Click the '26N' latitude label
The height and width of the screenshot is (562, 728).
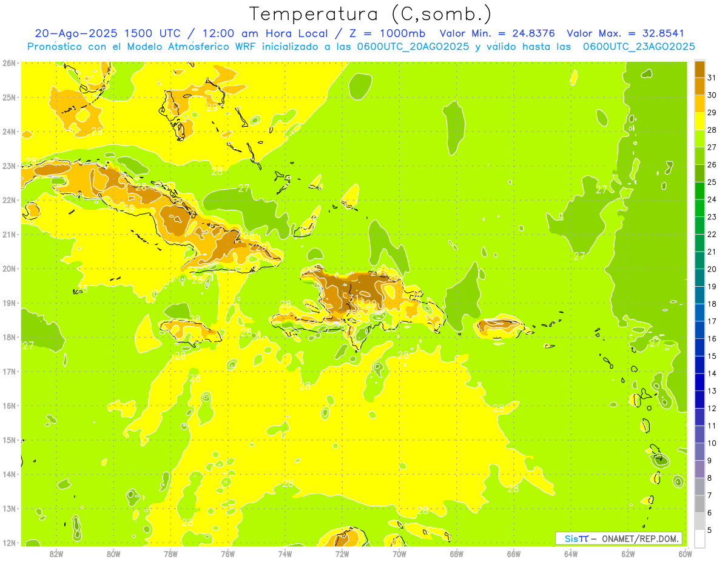(x=8, y=63)
